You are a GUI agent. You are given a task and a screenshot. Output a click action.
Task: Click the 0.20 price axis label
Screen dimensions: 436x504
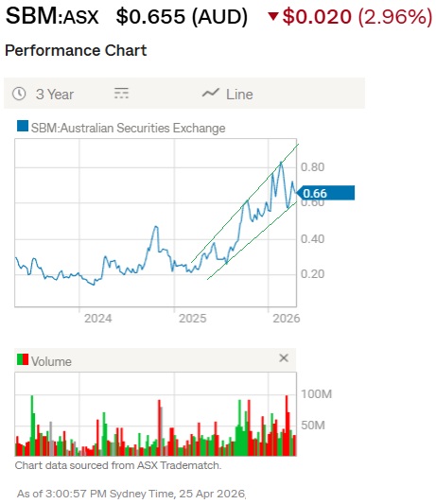click(312, 274)
